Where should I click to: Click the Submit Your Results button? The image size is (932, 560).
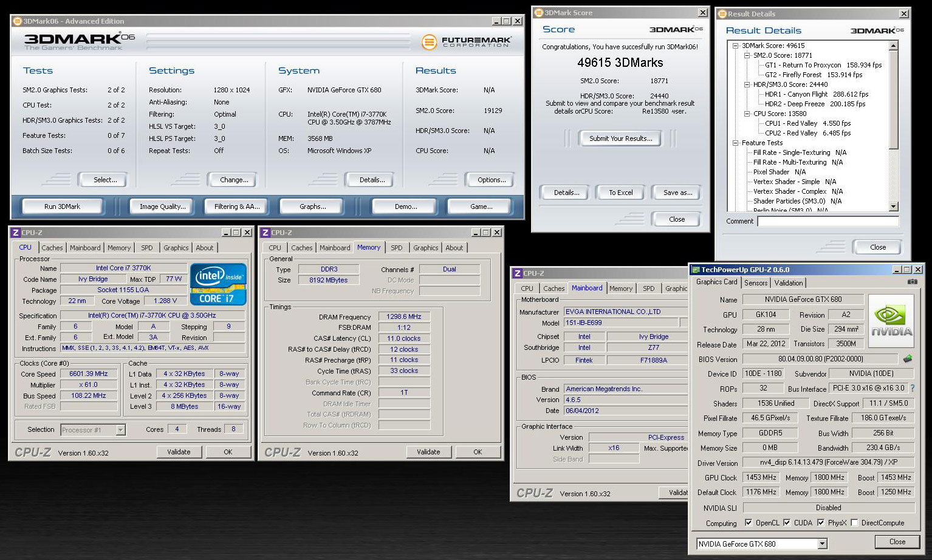click(x=620, y=138)
